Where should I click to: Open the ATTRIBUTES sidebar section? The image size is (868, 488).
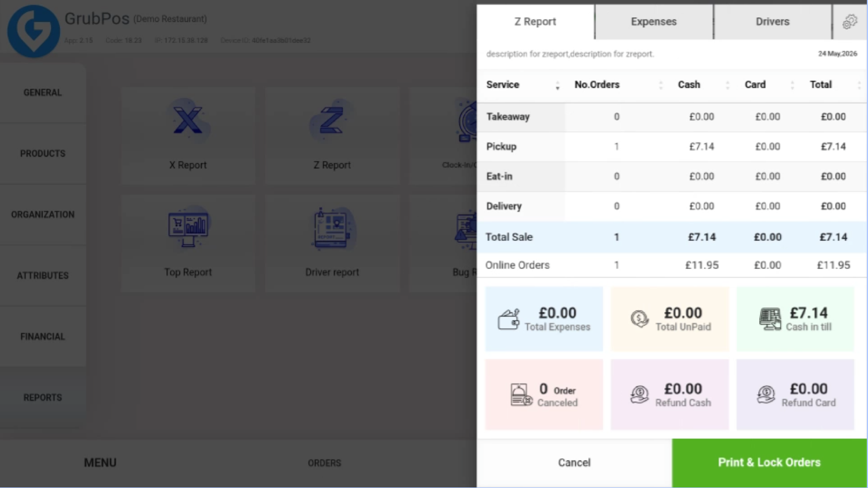tap(43, 275)
